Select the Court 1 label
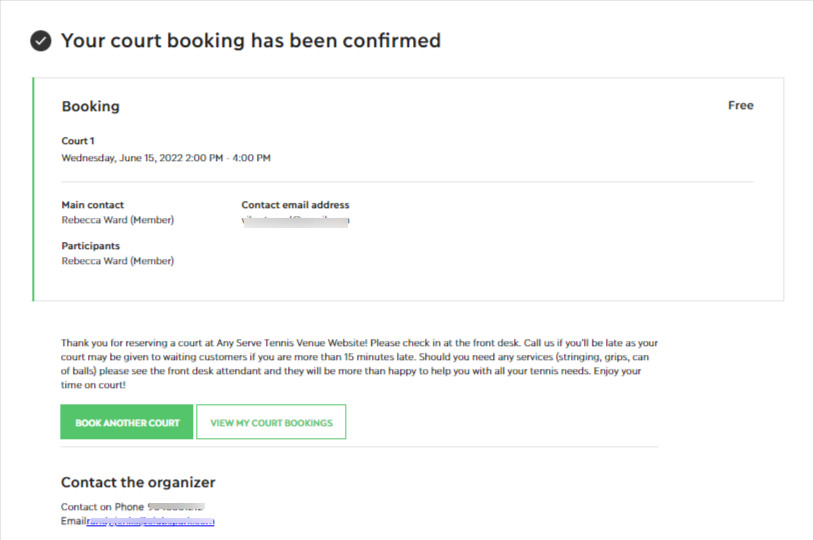Screen dimensions: 813x540 click(x=78, y=141)
